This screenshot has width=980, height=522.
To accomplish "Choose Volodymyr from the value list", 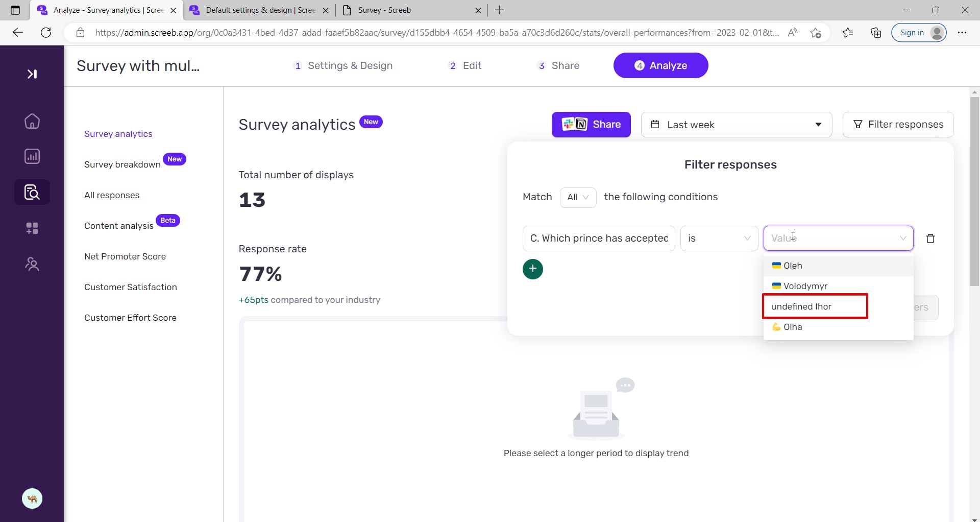I will pos(838,286).
